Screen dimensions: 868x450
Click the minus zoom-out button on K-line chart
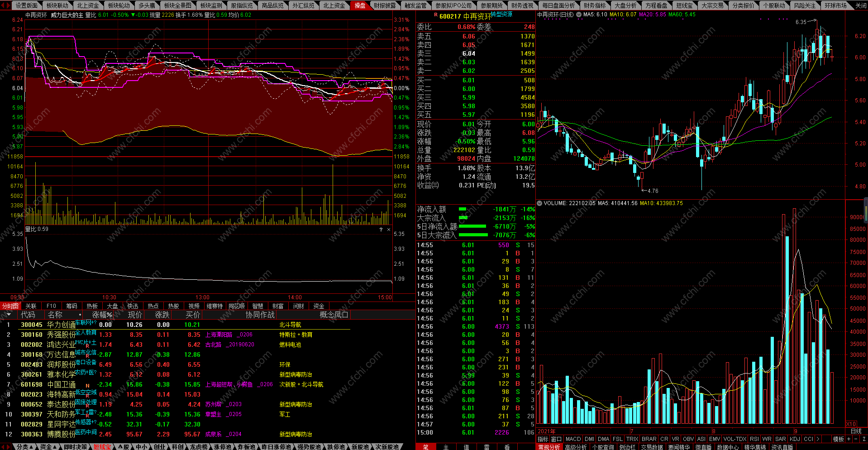point(856,439)
